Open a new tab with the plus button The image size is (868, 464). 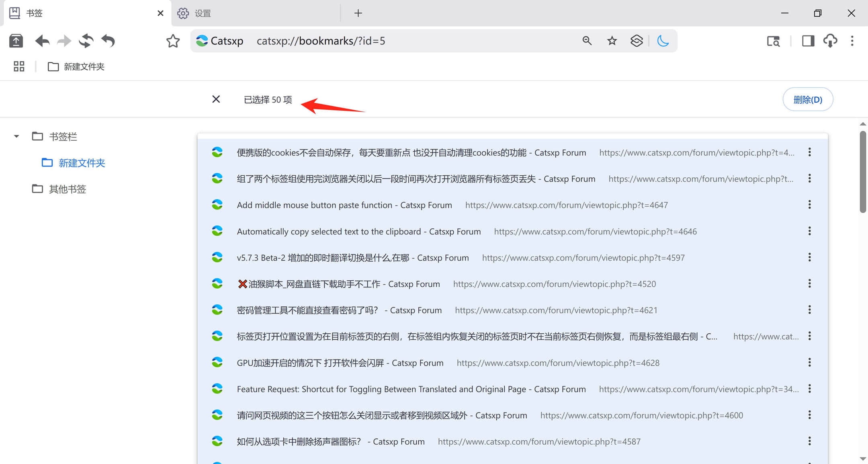click(358, 13)
